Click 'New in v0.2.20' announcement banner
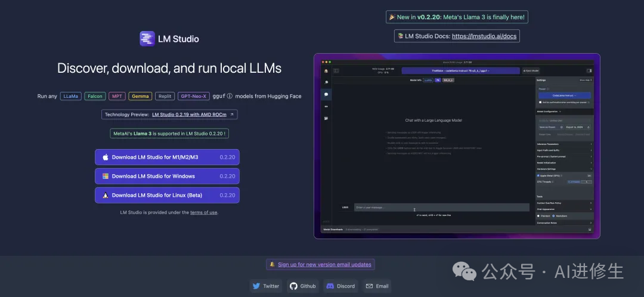The image size is (644, 297). (x=457, y=17)
